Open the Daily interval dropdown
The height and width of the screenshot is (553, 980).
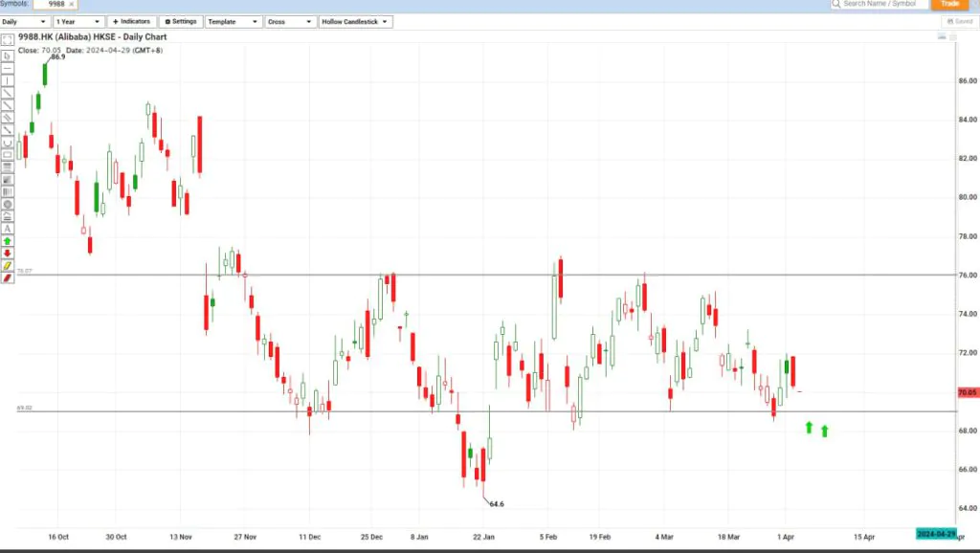point(26,21)
